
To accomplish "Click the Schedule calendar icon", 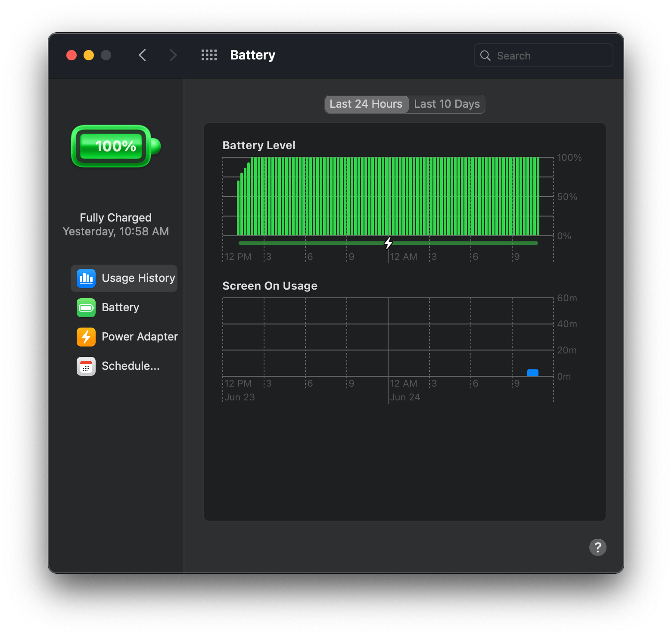I will 86,366.
